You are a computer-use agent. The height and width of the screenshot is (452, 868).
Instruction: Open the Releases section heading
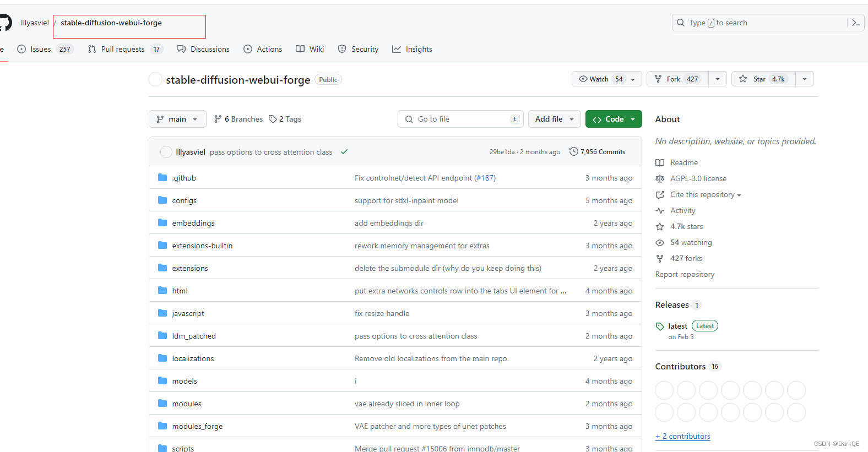672,304
